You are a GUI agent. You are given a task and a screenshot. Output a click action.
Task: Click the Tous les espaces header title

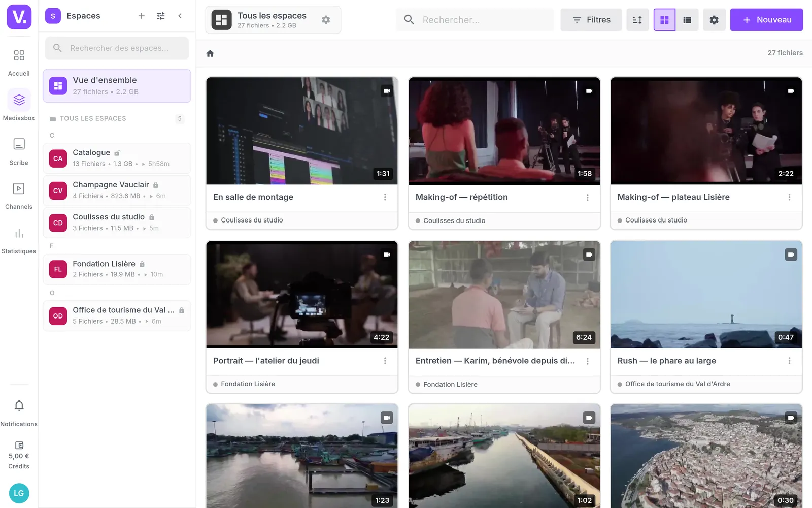(272, 16)
